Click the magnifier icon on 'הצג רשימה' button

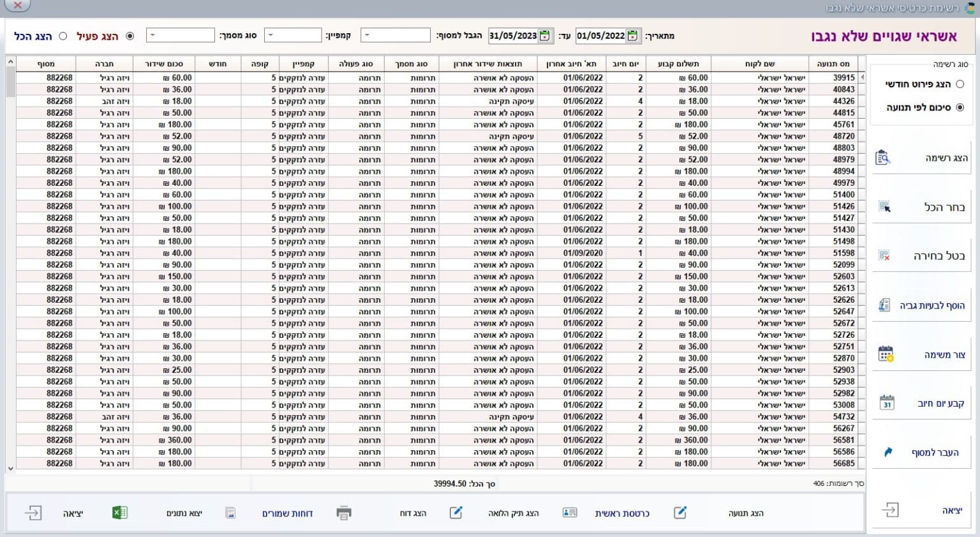883,158
